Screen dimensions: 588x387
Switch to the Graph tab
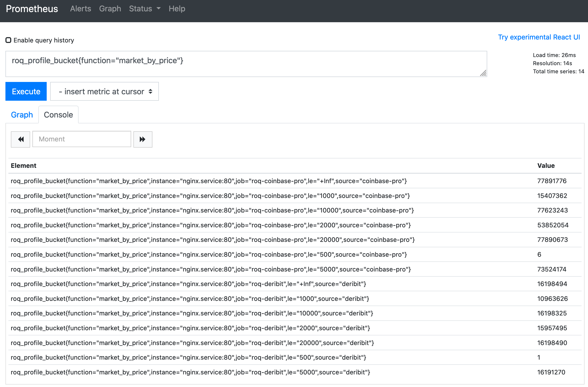pos(22,115)
